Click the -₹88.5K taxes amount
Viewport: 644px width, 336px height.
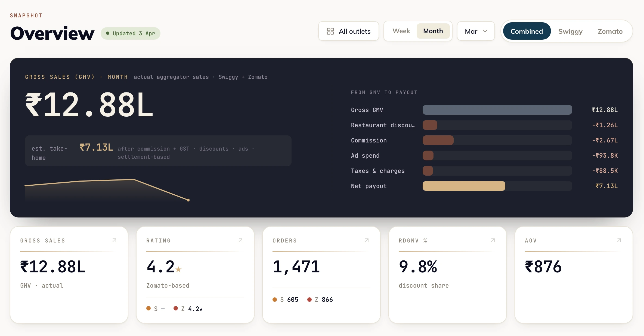pos(605,171)
